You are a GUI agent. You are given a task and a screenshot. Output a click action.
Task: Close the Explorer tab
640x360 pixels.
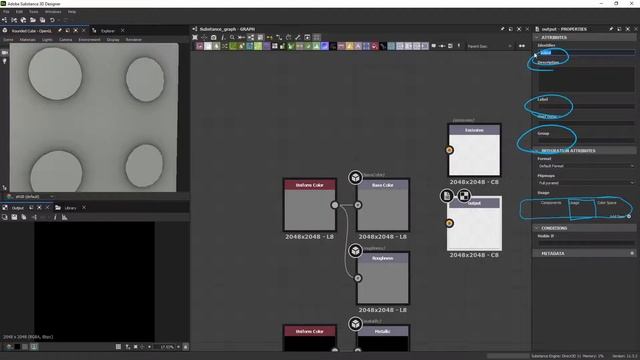click(x=122, y=31)
